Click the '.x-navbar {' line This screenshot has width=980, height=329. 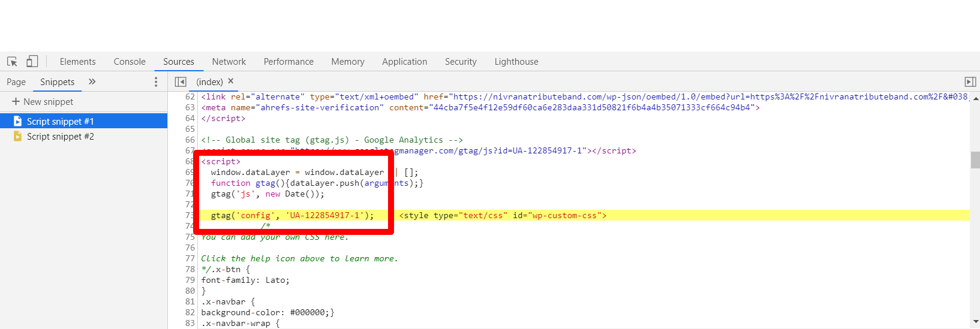[x=228, y=301]
